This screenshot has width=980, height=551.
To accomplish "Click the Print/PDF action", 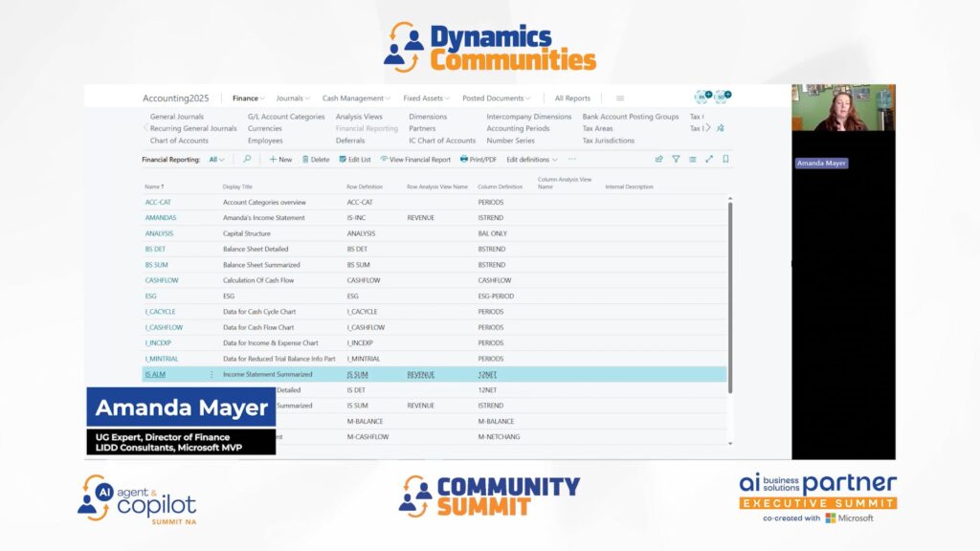I will 479,160.
